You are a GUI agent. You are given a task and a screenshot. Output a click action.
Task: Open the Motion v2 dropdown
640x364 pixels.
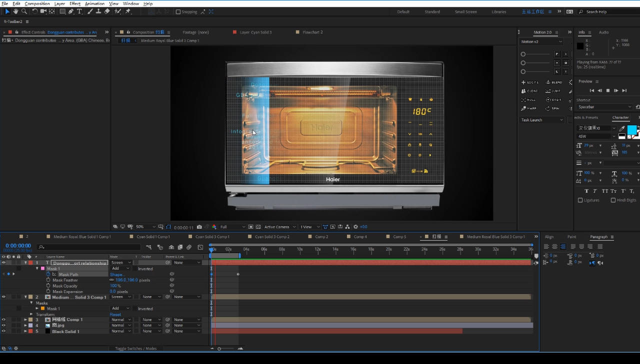[x=541, y=41]
